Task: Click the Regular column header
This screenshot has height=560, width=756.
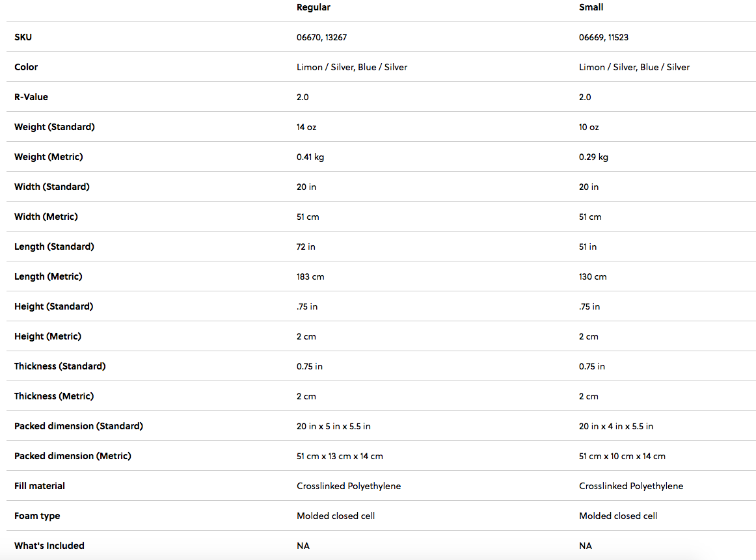Action: [313, 7]
